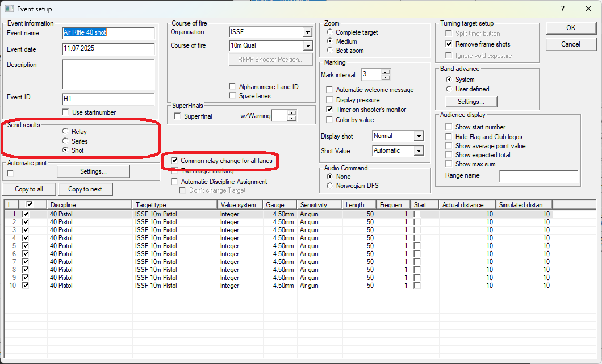The image size is (602, 364).
Task: Enable Automatic welcome message
Action: (328, 89)
